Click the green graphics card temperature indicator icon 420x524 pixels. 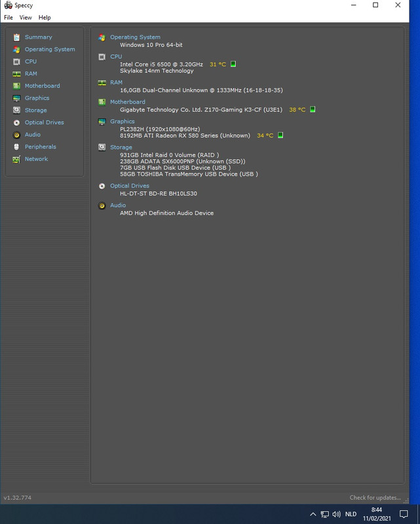280,135
